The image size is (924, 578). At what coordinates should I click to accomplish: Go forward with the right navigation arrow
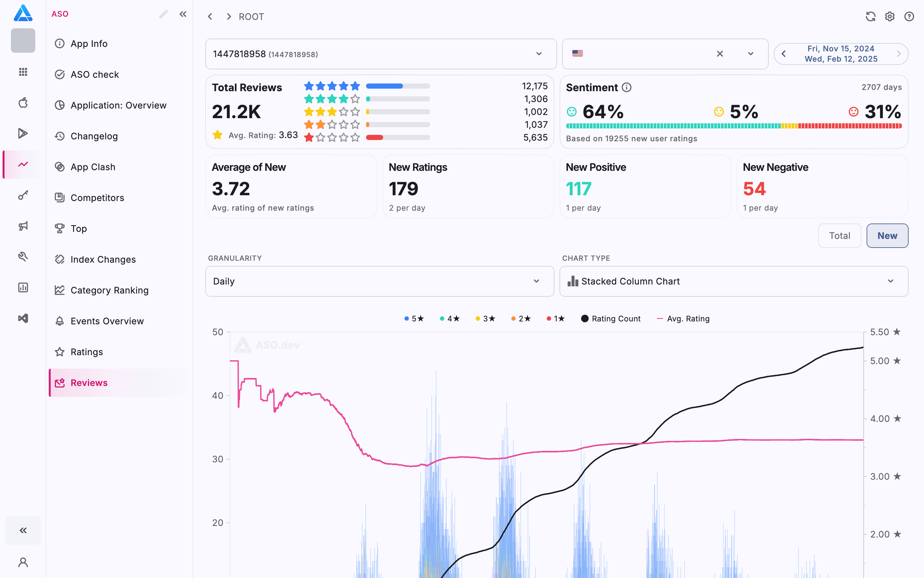point(229,16)
